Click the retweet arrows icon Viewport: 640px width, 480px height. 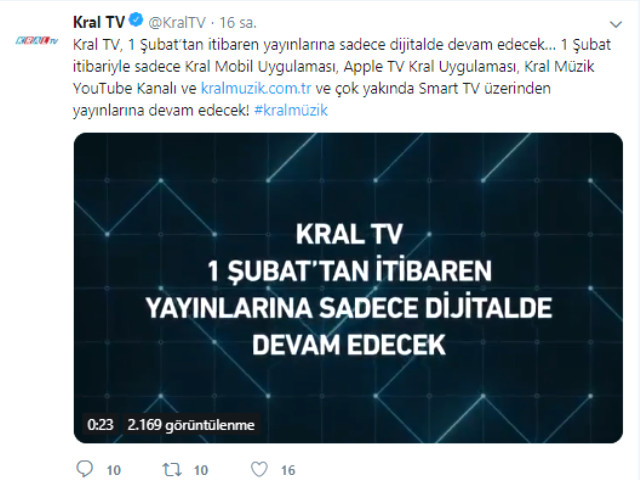click(172, 469)
